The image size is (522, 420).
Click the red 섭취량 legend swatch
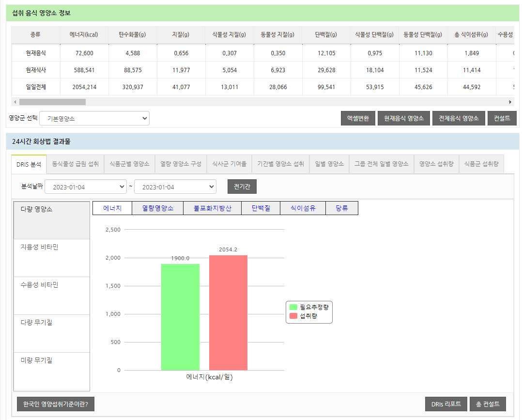[293, 316]
